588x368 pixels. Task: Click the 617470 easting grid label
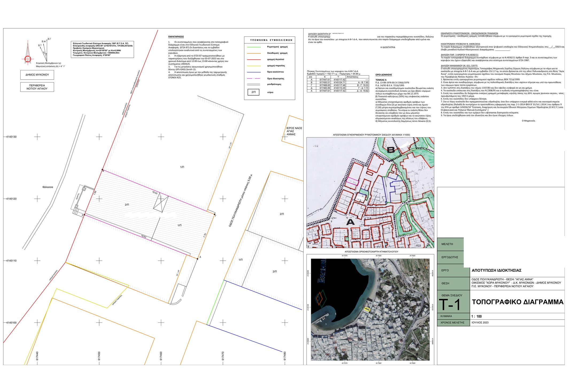point(223,356)
